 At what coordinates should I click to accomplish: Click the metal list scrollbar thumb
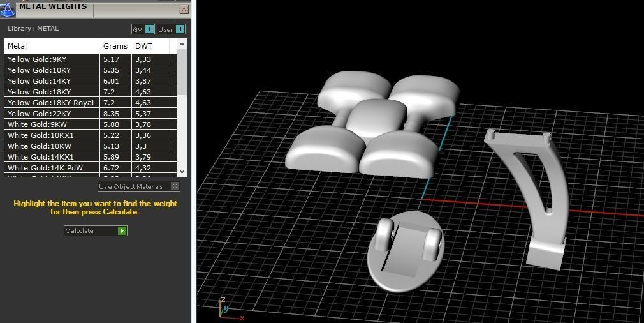(182, 72)
